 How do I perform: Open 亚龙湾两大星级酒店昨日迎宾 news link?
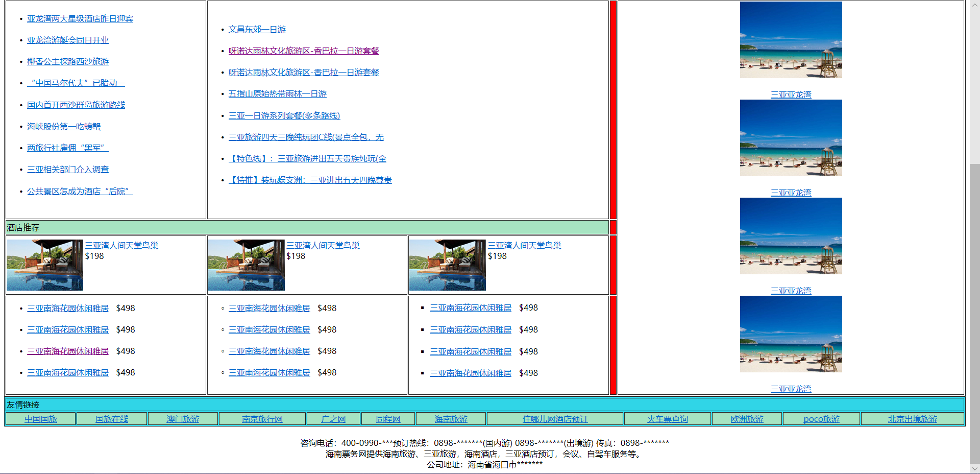click(80, 19)
